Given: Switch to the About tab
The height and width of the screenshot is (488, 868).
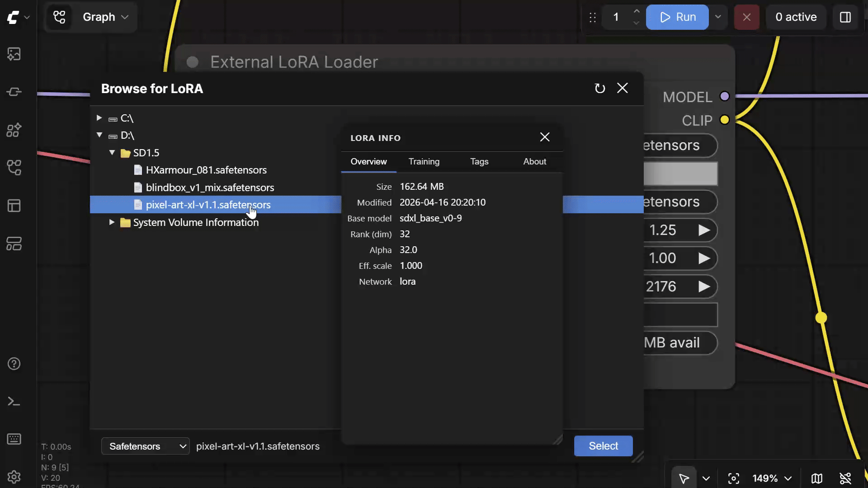Looking at the screenshot, I should pyautogui.click(x=535, y=162).
